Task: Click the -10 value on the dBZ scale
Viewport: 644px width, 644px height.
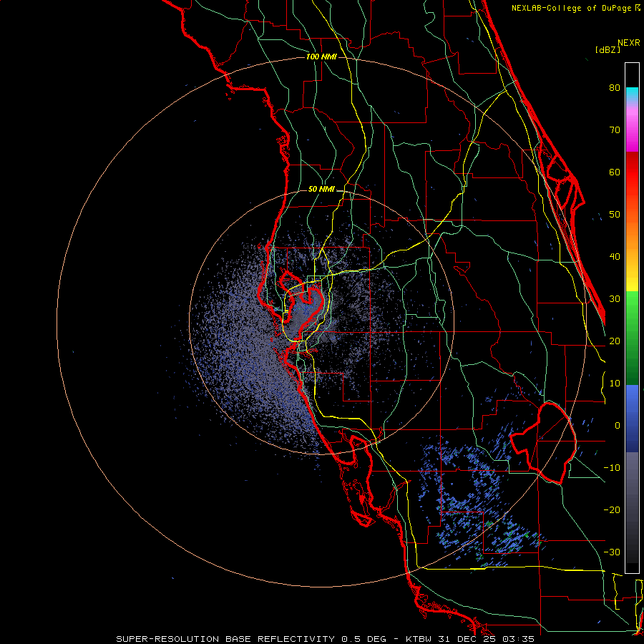Action: coord(612,468)
